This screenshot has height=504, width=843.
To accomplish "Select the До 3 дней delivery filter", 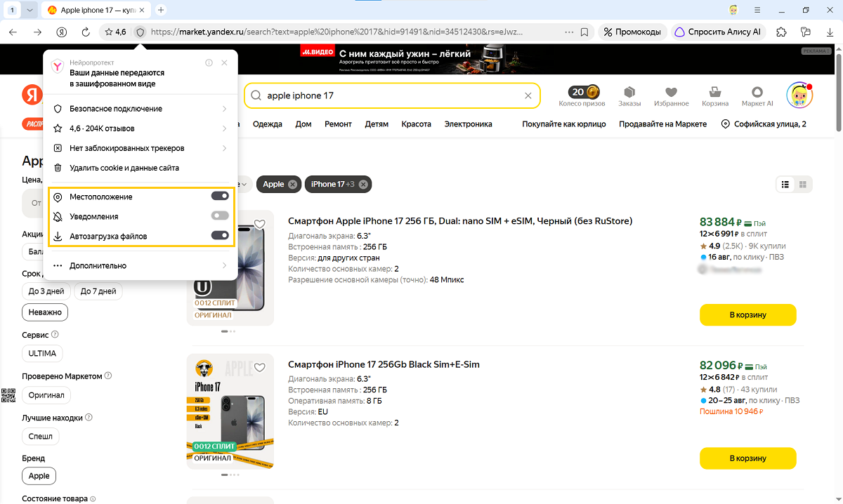I will pyautogui.click(x=46, y=291).
